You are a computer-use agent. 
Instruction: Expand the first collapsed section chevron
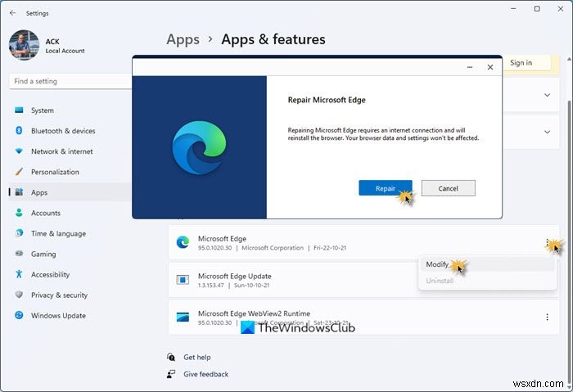(x=547, y=95)
